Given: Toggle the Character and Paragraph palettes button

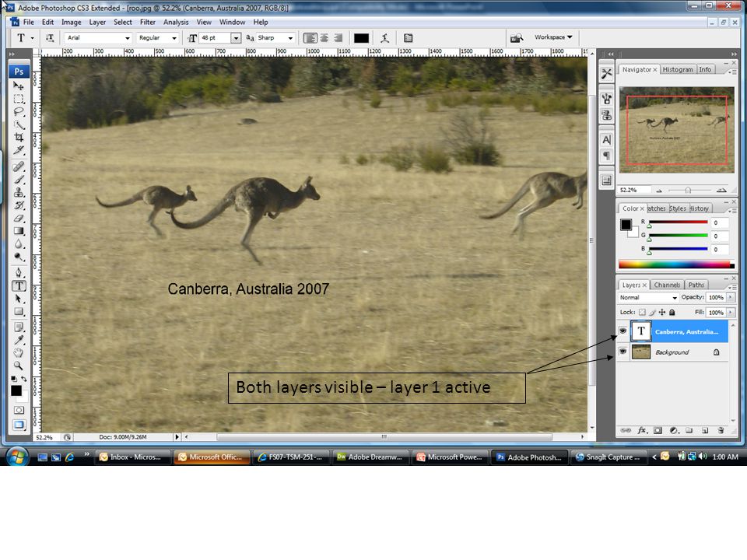Looking at the screenshot, I should point(409,38).
